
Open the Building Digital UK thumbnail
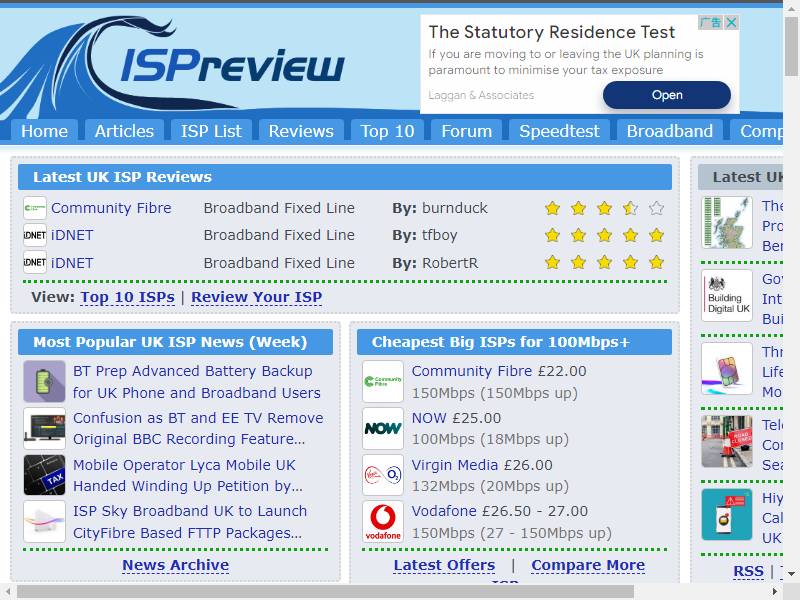727,296
